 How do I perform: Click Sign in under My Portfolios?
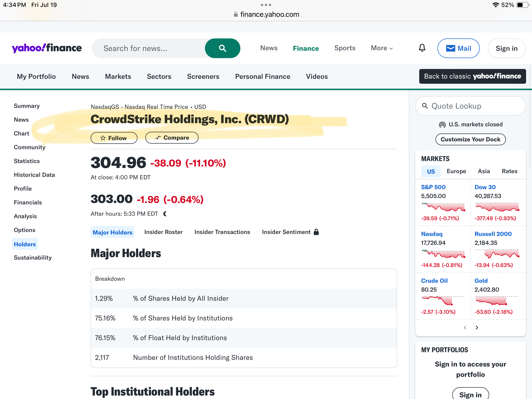coord(470,394)
